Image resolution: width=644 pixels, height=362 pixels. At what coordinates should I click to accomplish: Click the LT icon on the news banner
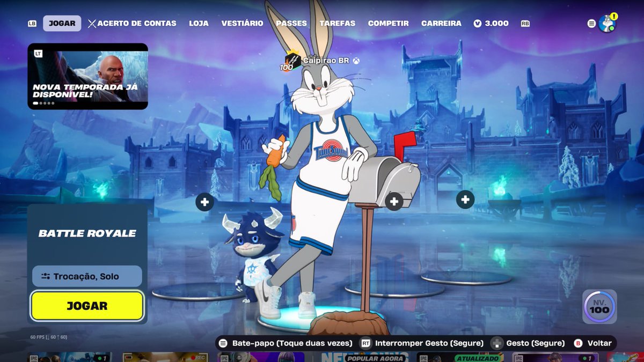(38, 54)
